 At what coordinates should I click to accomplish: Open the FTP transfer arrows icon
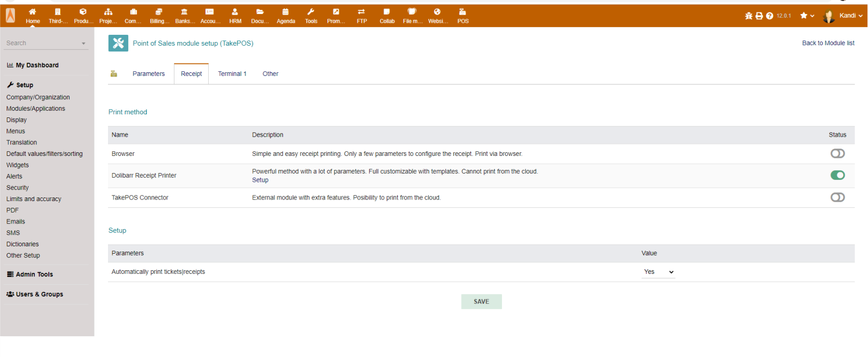[x=361, y=11]
